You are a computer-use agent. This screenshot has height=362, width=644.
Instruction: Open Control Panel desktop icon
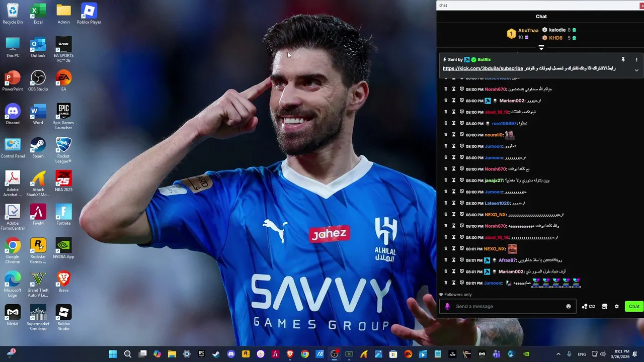click(x=13, y=148)
